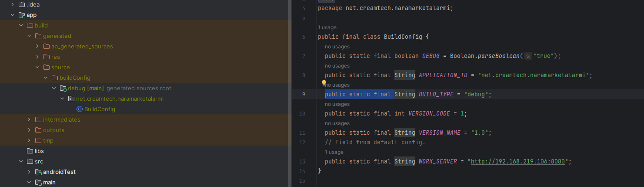Click the 'no usages' hint above VERSION_CODE

click(x=337, y=104)
